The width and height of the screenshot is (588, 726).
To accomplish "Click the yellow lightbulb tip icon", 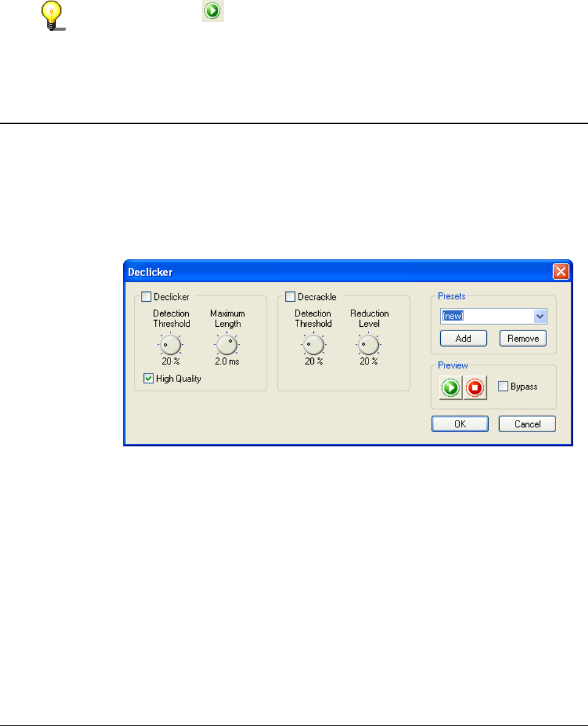I will 52,16.
